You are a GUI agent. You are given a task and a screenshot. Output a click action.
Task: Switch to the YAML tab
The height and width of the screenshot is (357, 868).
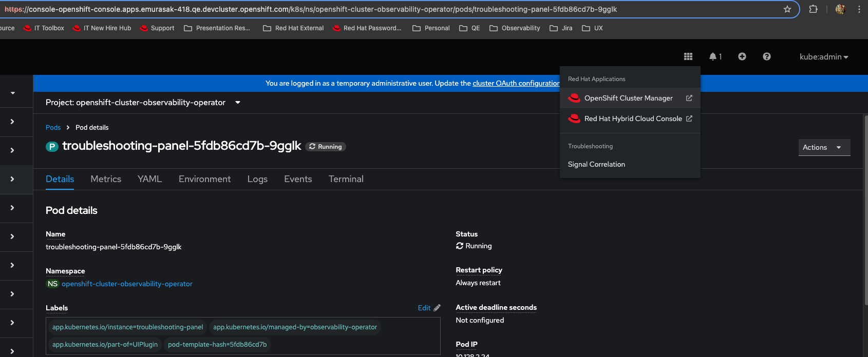point(149,179)
